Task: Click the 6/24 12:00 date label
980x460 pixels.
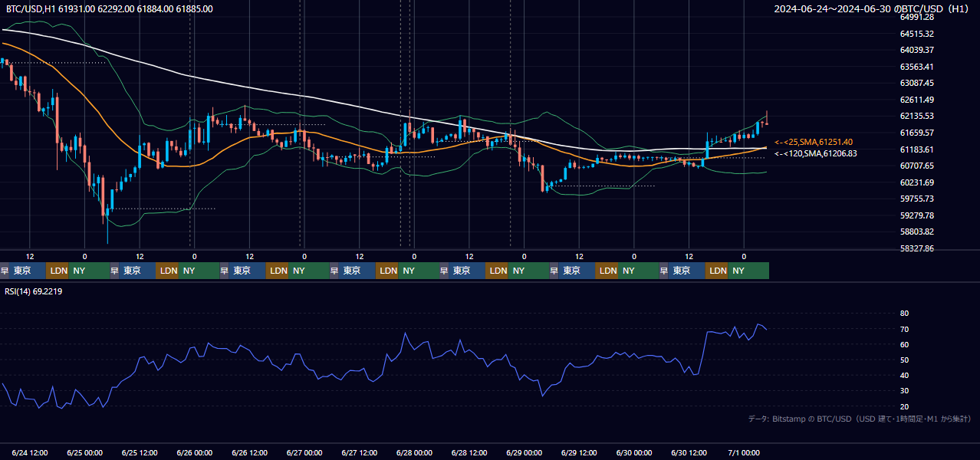Action: 30,452
